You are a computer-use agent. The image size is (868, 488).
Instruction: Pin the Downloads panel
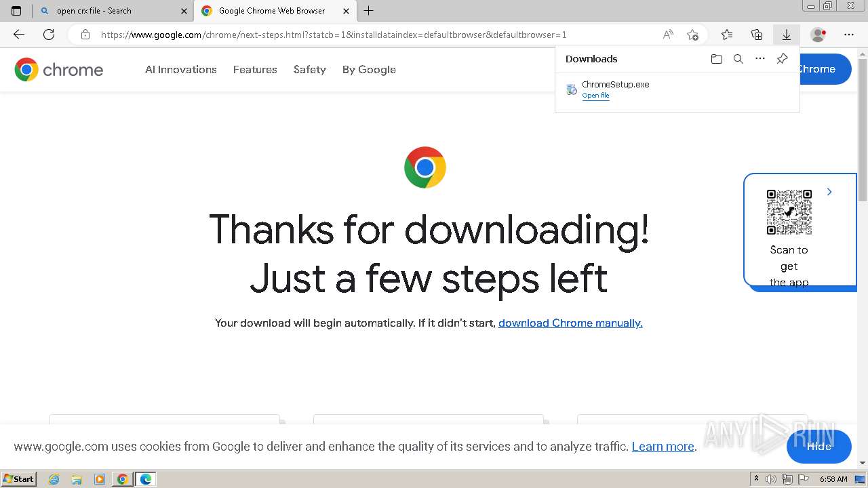[x=782, y=59]
